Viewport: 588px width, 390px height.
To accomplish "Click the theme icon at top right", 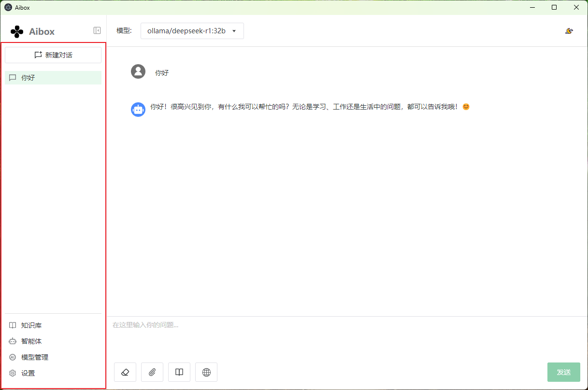I will pos(569,31).
